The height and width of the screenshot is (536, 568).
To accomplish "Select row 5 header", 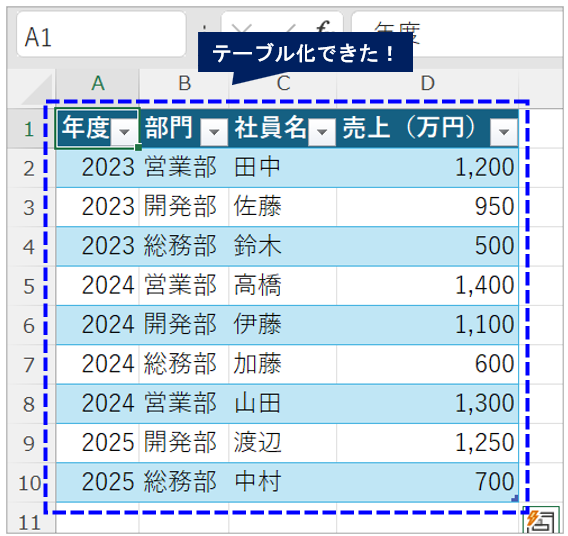I will (x=29, y=286).
